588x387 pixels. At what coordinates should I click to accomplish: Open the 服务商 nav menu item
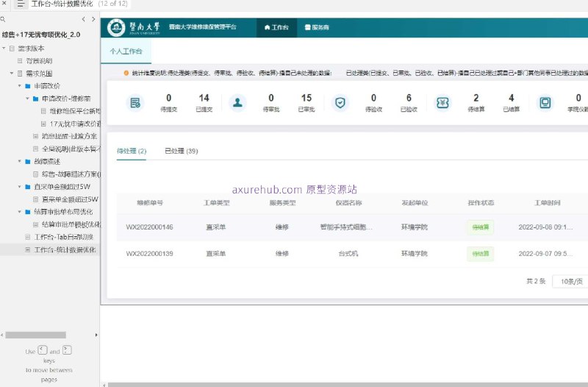(317, 27)
